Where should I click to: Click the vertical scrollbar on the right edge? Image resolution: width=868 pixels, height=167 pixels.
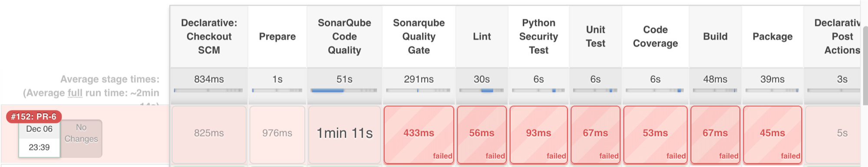pos(864,65)
